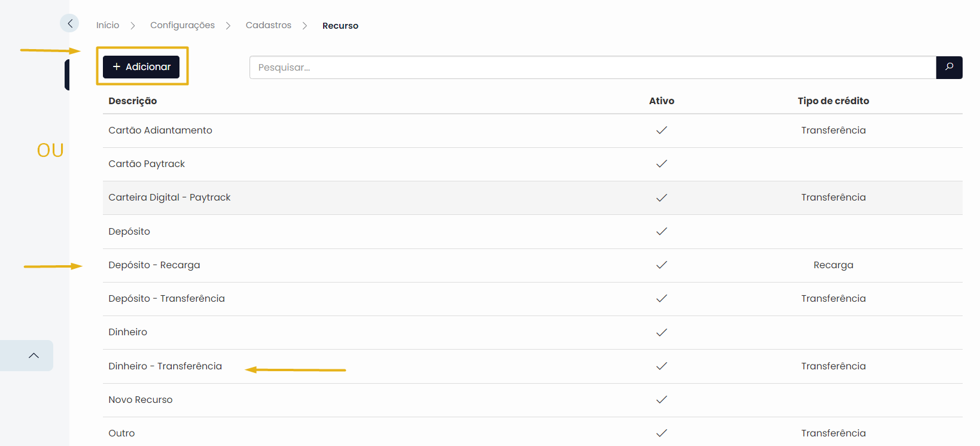Open the Configurações breadcrumb
This screenshot has height=446, width=980.
[x=182, y=25]
